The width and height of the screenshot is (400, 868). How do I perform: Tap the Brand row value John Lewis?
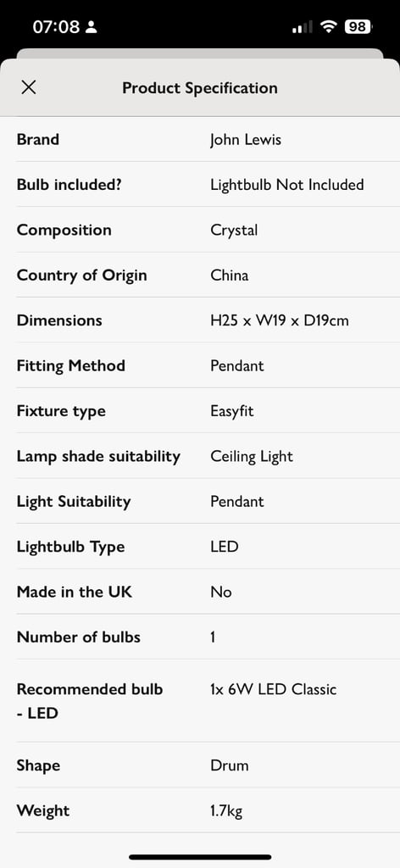click(x=246, y=140)
